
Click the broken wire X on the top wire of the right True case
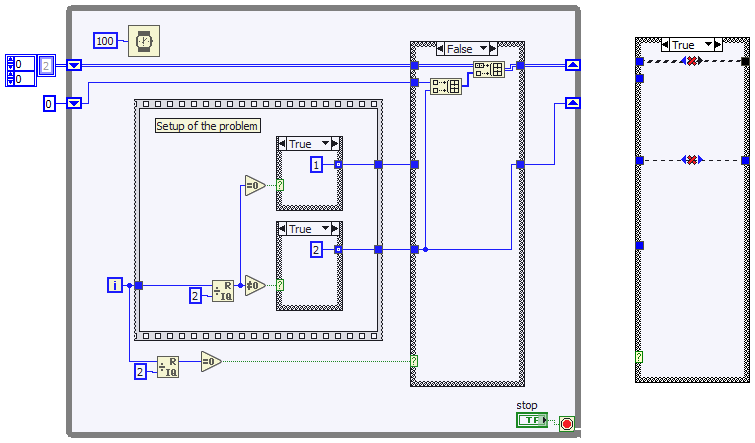[x=692, y=61]
